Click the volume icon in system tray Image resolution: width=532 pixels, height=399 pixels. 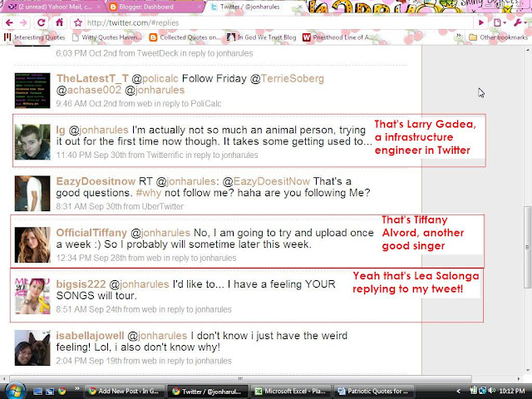[492, 392]
